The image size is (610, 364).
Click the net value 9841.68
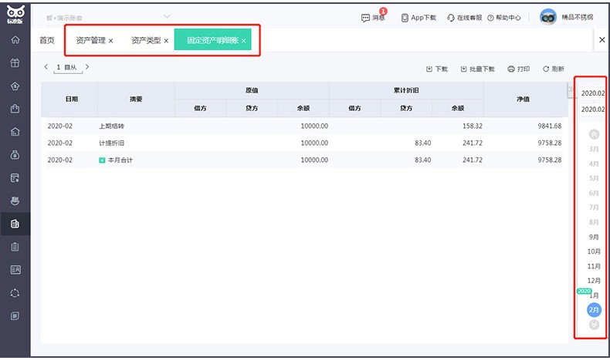click(549, 126)
